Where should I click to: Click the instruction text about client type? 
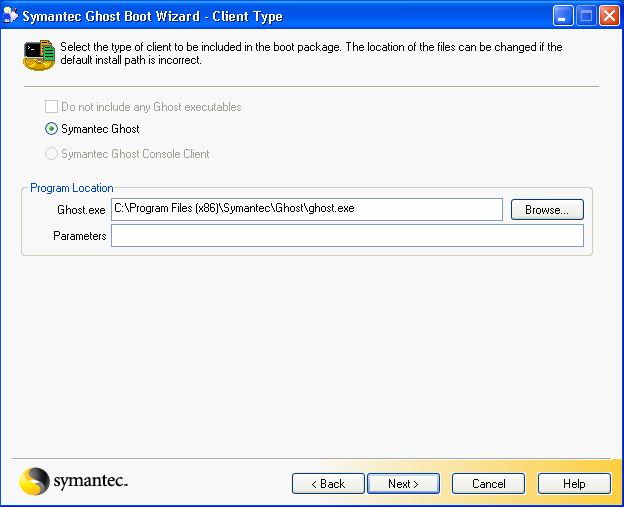pos(311,53)
